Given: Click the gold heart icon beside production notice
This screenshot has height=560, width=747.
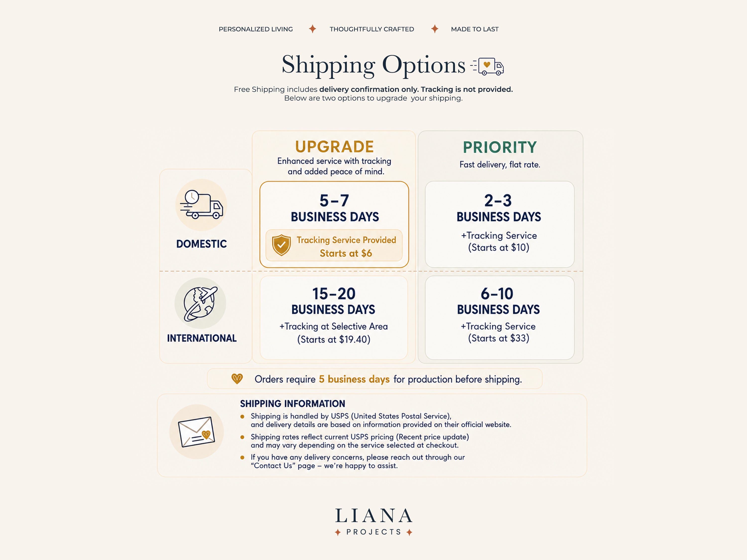Looking at the screenshot, I should [237, 379].
